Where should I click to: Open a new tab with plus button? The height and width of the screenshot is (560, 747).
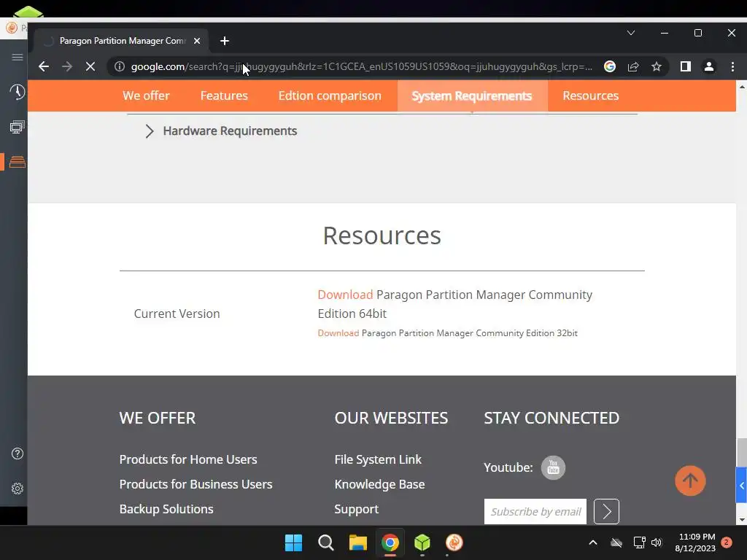[225, 41]
